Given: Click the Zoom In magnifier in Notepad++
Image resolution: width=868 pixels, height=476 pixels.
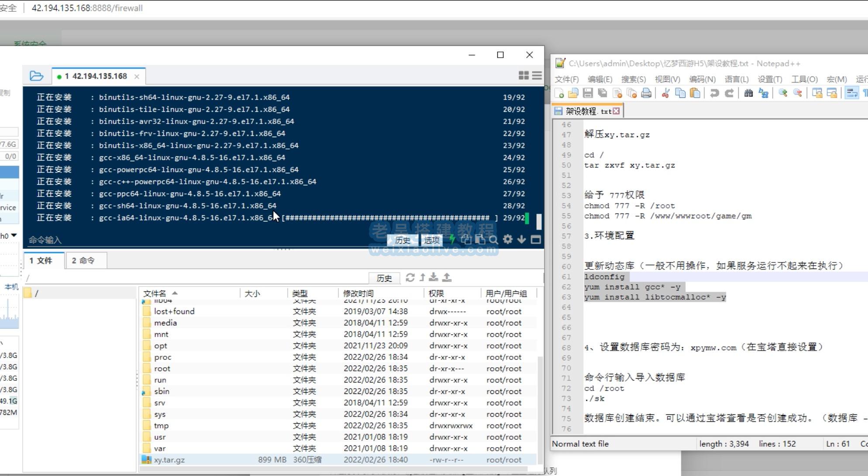Looking at the screenshot, I should click(783, 93).
